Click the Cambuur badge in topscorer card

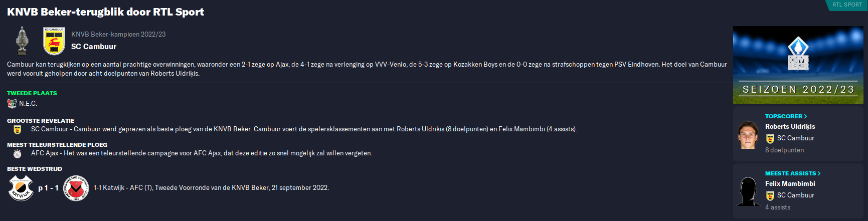click(x=770, y=138)
